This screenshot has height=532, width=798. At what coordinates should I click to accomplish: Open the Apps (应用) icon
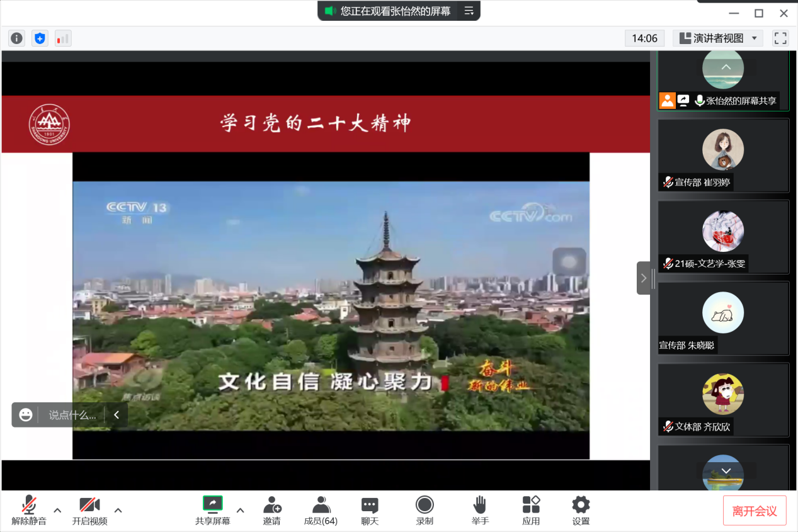tap(531, 510)
